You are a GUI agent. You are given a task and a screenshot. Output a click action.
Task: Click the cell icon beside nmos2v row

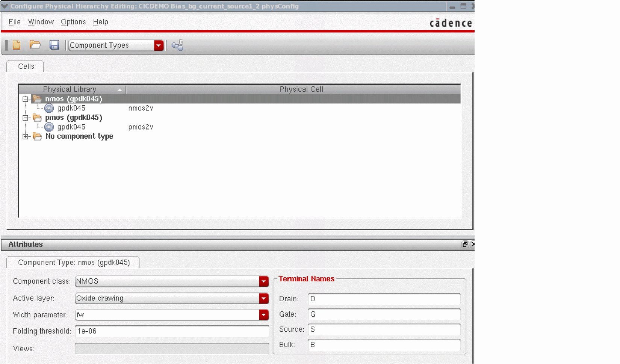point(49,108)
